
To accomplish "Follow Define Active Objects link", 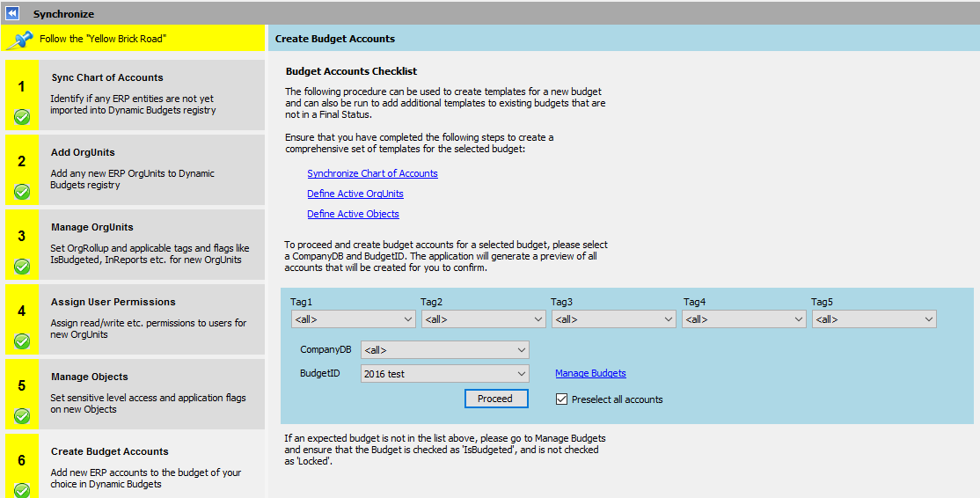I will coord(353,214).
